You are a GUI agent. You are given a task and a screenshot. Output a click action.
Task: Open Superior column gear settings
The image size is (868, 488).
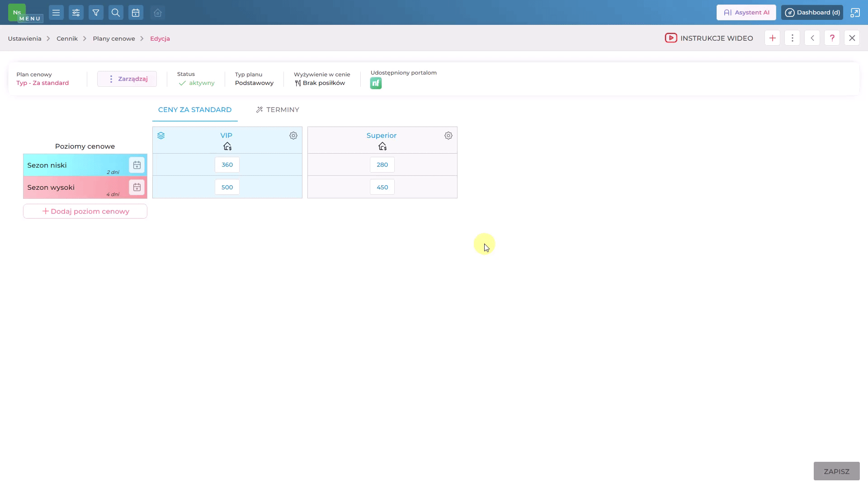click(x=448, y=136)
